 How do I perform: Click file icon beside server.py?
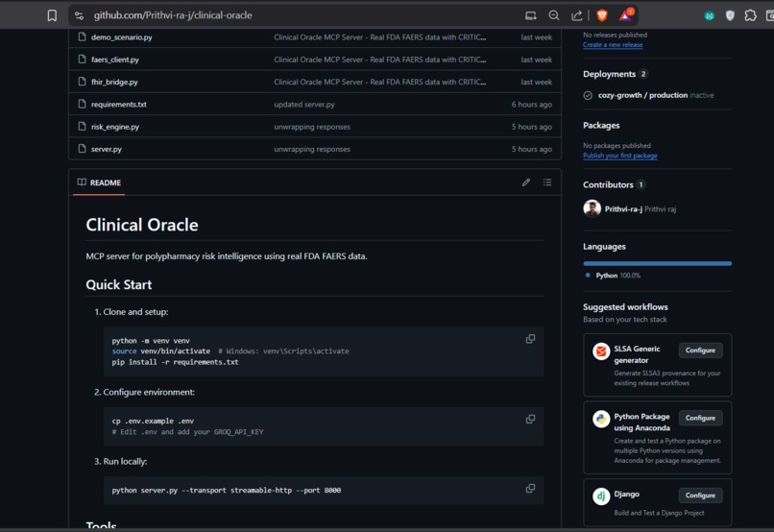tap(82, 149)
